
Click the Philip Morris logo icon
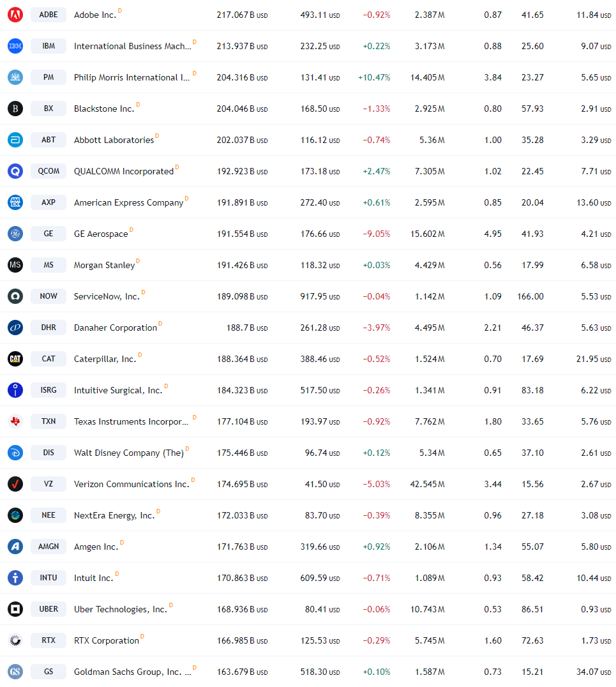[15, 77]
